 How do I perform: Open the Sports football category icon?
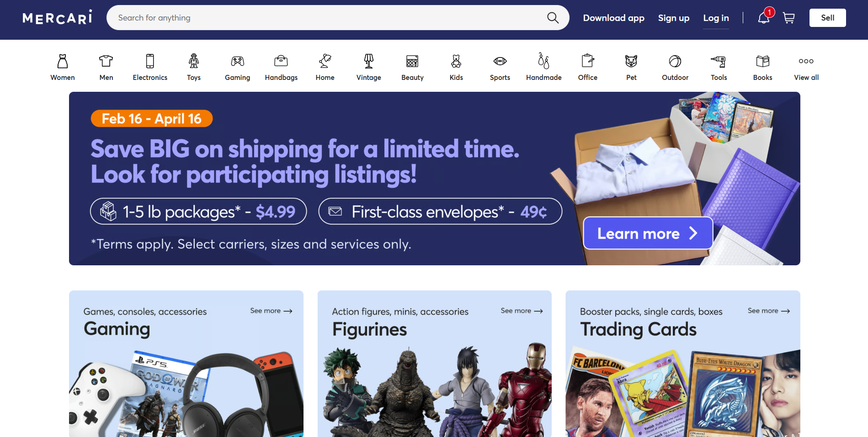click(x=500, y=61)
